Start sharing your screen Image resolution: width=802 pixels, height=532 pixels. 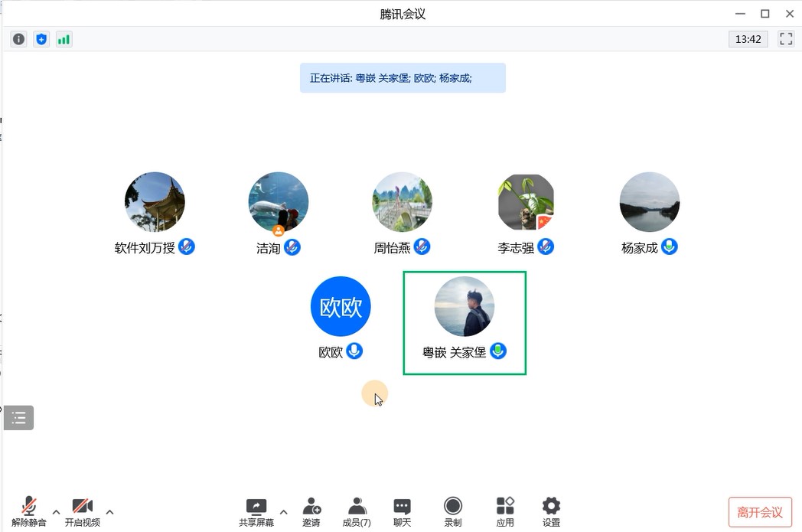pos(256,511)
